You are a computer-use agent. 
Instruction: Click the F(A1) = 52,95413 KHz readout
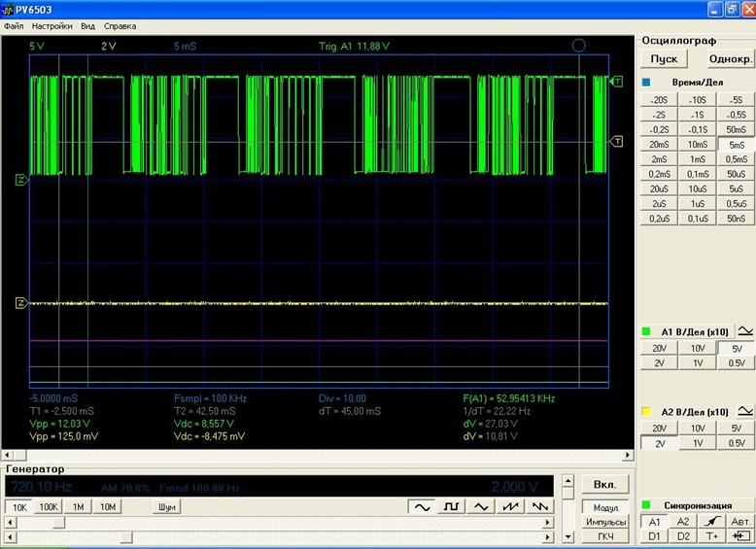click(508, 398)
